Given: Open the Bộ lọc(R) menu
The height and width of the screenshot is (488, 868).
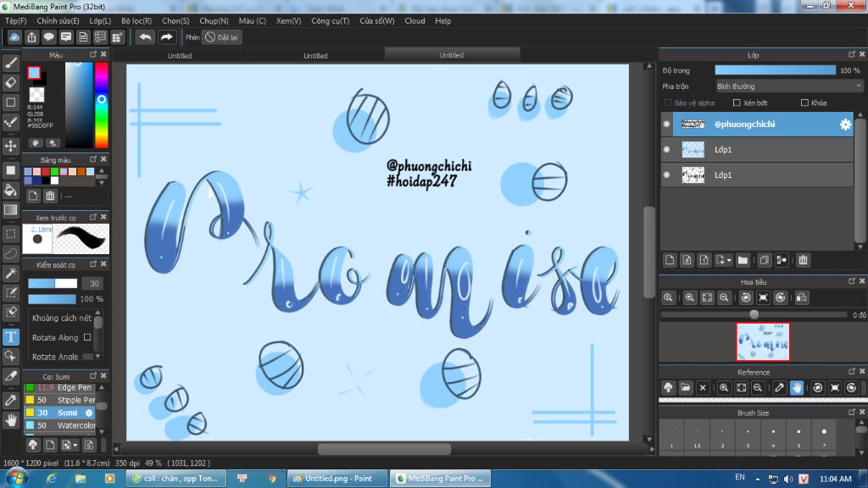Looking at the screenshot, I should [136, 21].
